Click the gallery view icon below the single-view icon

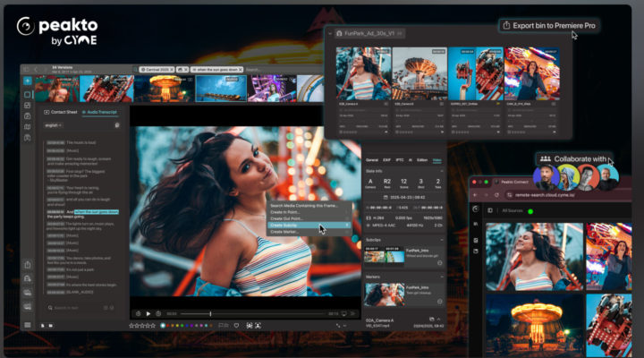click(27, 106)
